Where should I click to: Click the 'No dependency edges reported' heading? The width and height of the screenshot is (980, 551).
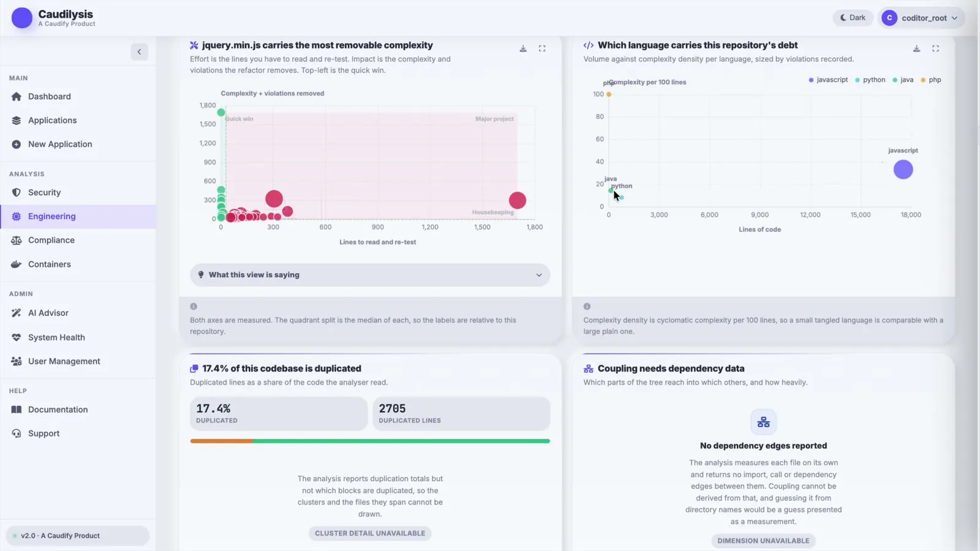click(x=763, y=446)
